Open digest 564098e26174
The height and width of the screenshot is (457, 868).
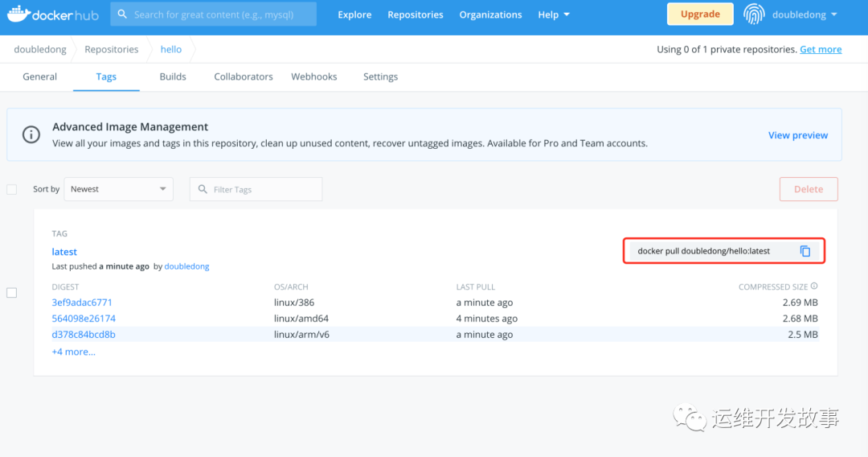pos(84,319)
